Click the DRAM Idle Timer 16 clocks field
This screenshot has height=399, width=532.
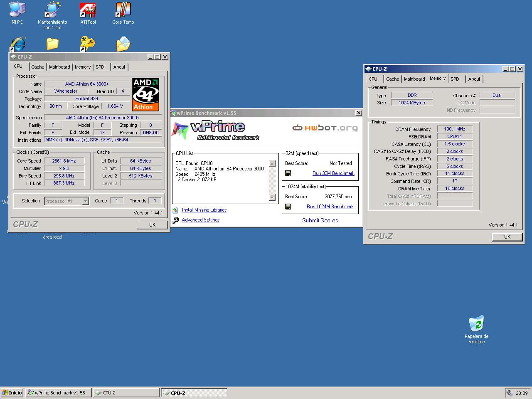pos(455,189)
